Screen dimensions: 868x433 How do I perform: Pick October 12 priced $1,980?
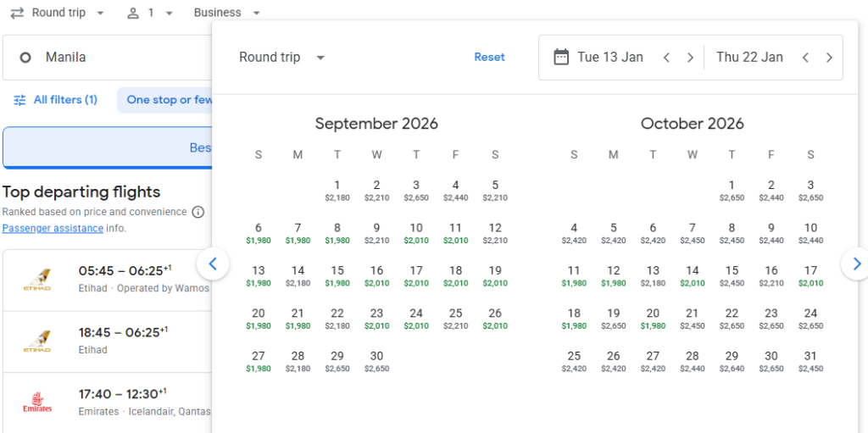point(614,275)
